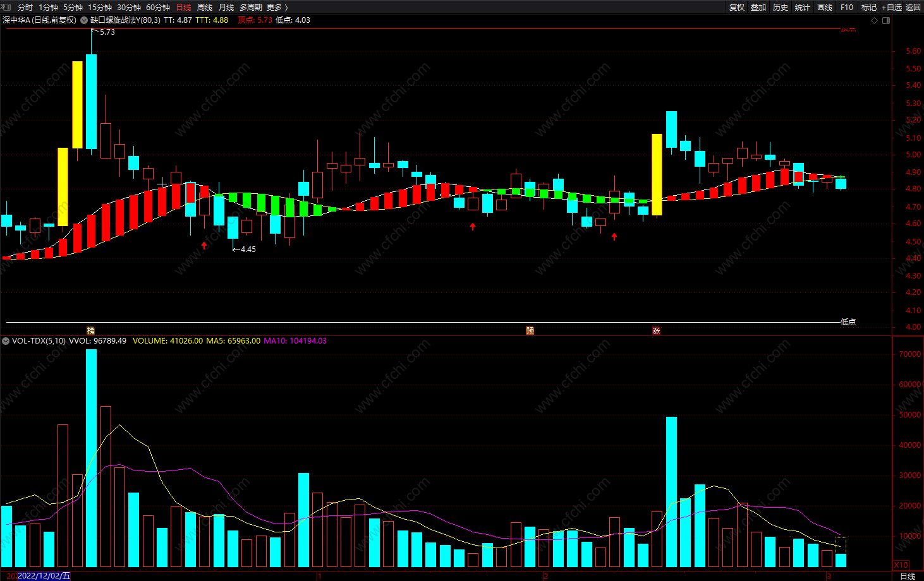Click the 低点 line label near the price axis
Image resolution: width=924 pixels, height=581 pixels.
(848, 322)
